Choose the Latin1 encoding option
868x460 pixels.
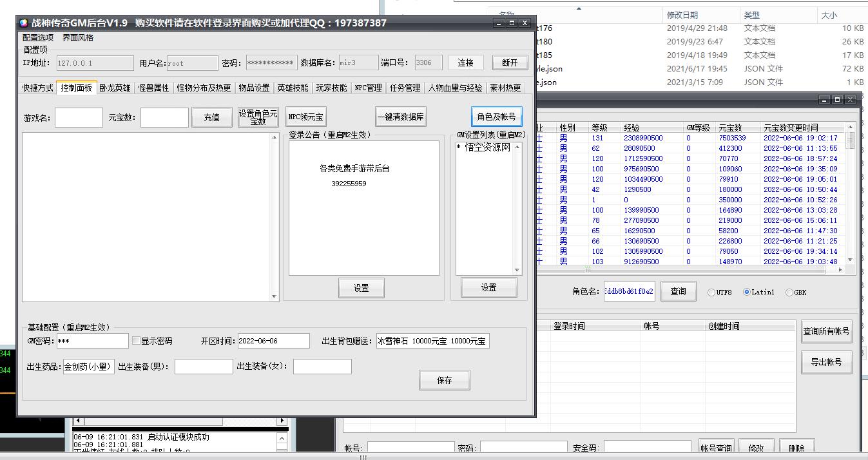click(x=747, y=292)
